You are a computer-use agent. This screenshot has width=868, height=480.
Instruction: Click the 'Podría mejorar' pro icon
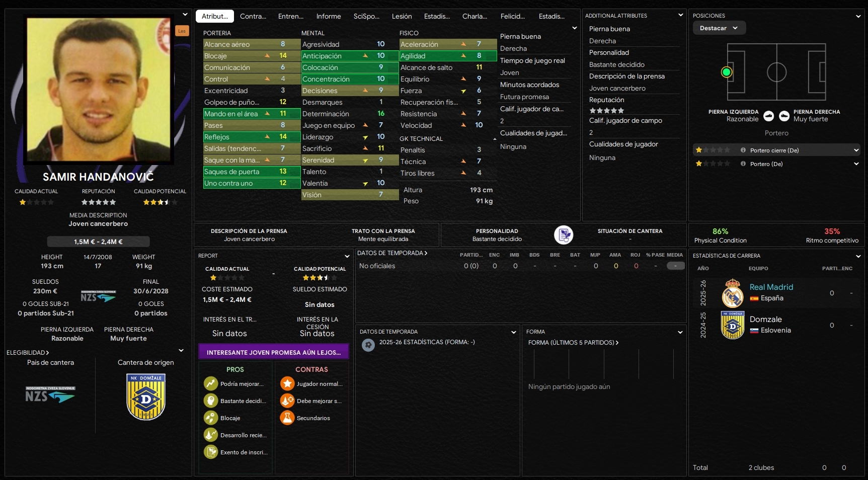[x=210, y=384]
